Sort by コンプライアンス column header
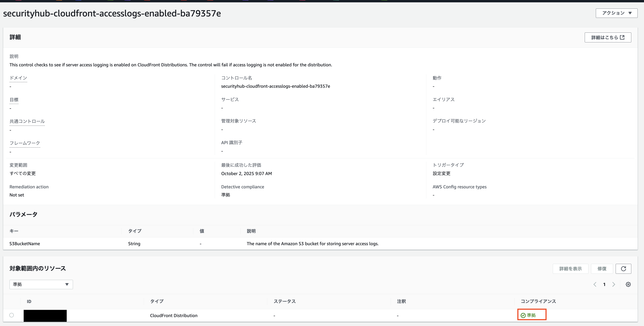Image resolution: width=644 pixels, height=326 pixels. point(538,301)
